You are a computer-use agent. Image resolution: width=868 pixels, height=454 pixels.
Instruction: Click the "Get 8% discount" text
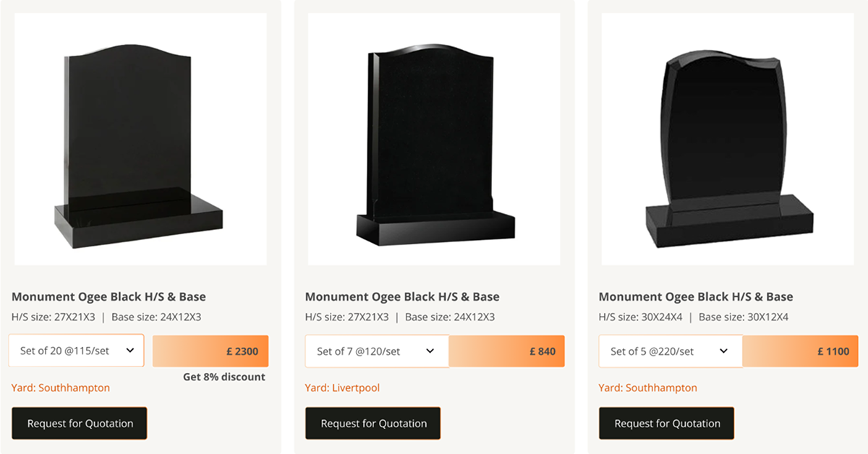pos(224,377)
